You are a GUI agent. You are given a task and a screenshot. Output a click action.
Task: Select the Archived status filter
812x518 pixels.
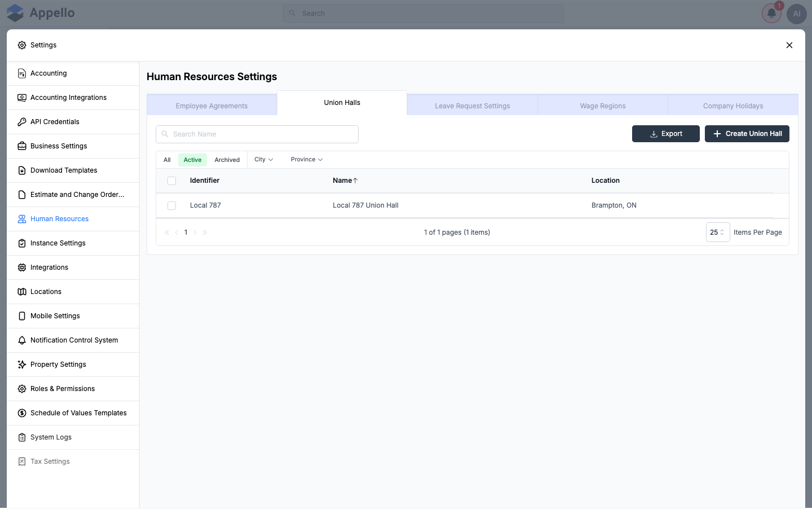[227, 160]
